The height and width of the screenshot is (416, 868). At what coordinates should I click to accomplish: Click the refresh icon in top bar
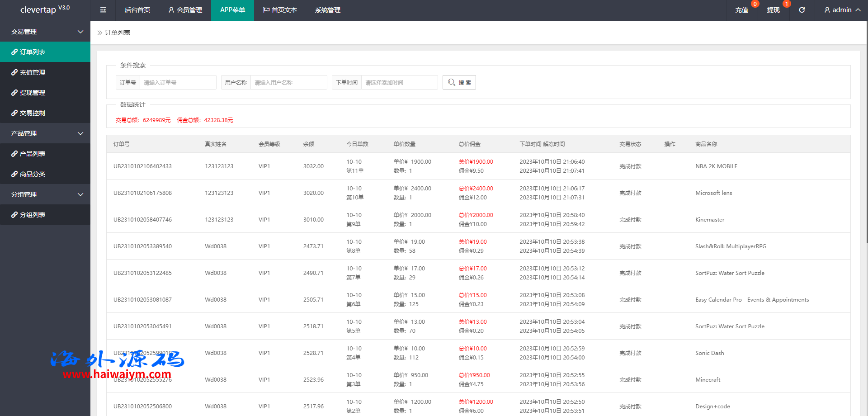click(802, 10)
